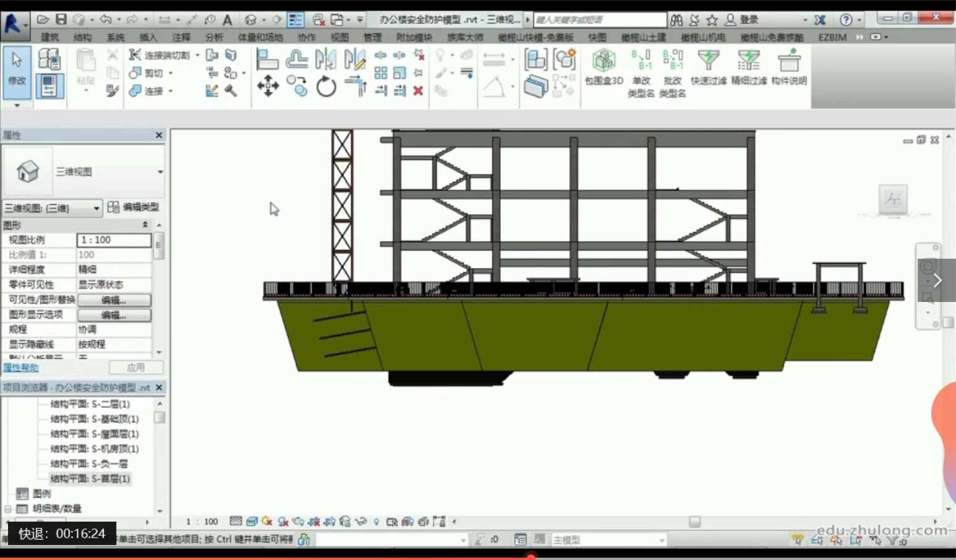Open the 1:100 scale dropdown
This screenshot has height=560, width=956.
coord(201,521)
